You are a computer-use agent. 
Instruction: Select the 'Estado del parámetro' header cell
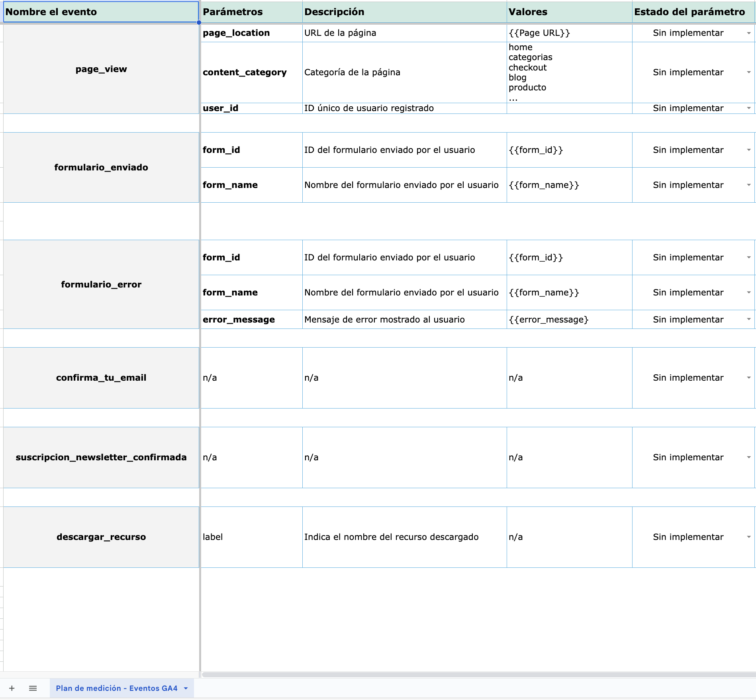pyautogui.click(x=693, y=12)
